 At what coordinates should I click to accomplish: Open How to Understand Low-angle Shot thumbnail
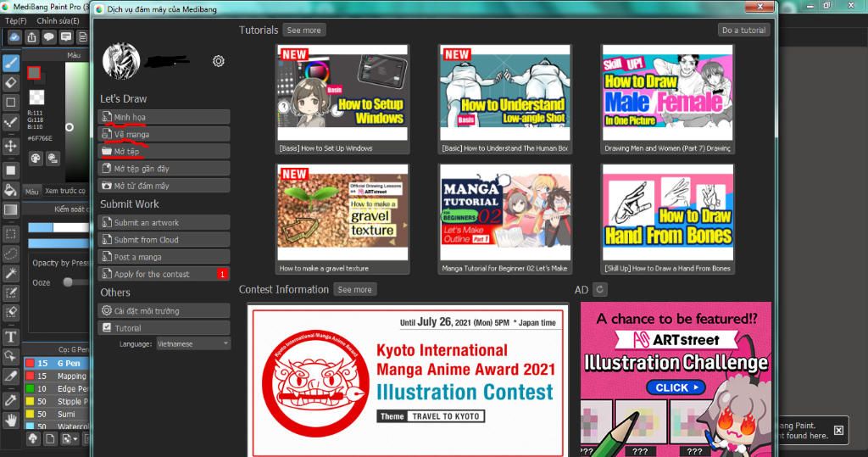(505, 92)
